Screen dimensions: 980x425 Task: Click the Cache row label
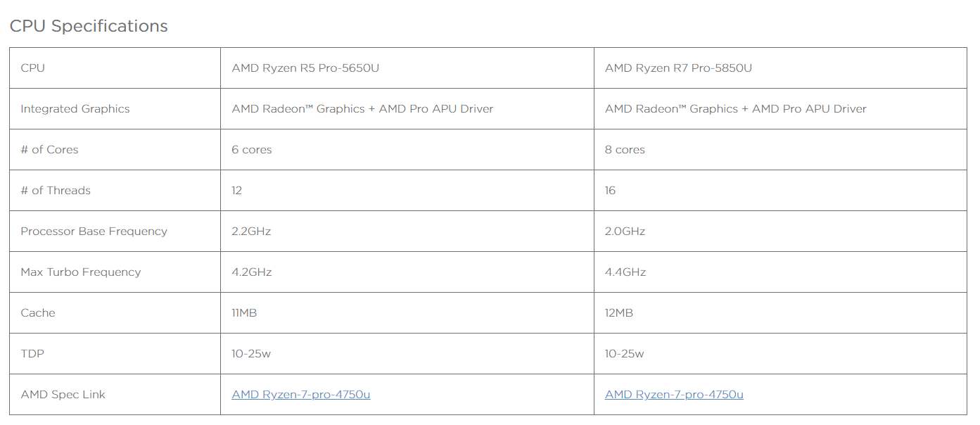38,313
